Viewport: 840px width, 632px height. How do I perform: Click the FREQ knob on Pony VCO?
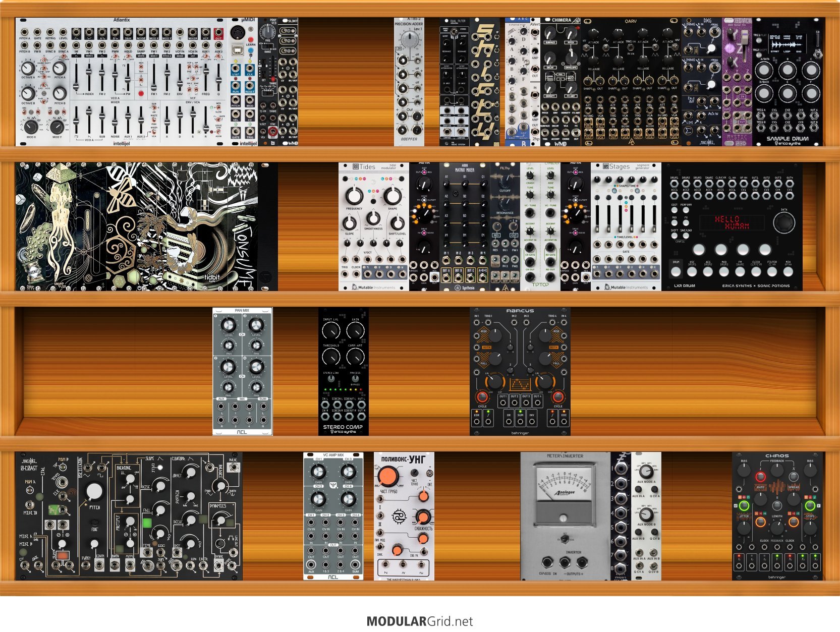click(x=268, y=32)
